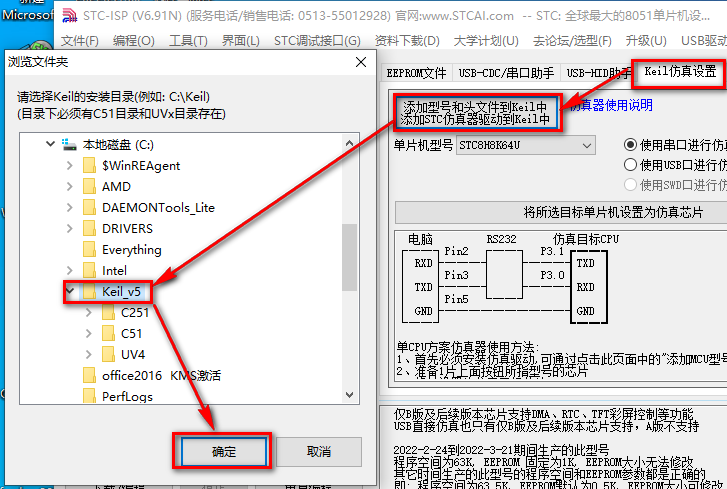Switch to the EEPROM文件 tab
Image resolution: width=727 pixels, height=489 pixels.
(416, 73)
